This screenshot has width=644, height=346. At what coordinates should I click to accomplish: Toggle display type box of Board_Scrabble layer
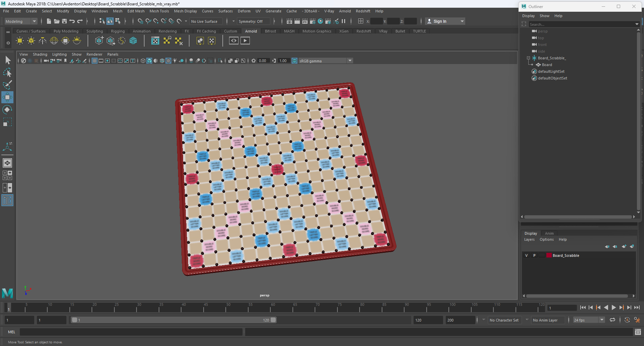click(542, 255)
